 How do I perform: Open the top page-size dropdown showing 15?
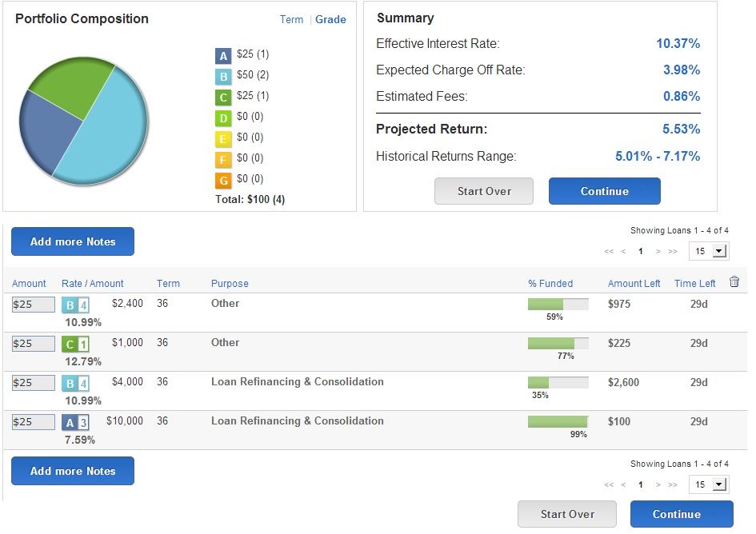pyautogui.click(x=710, y=251)
